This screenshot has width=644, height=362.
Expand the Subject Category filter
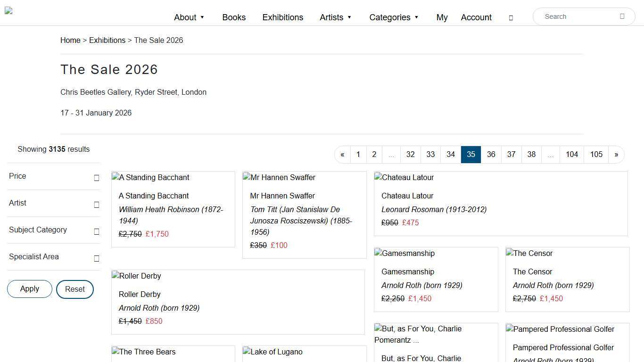[96, 231]
